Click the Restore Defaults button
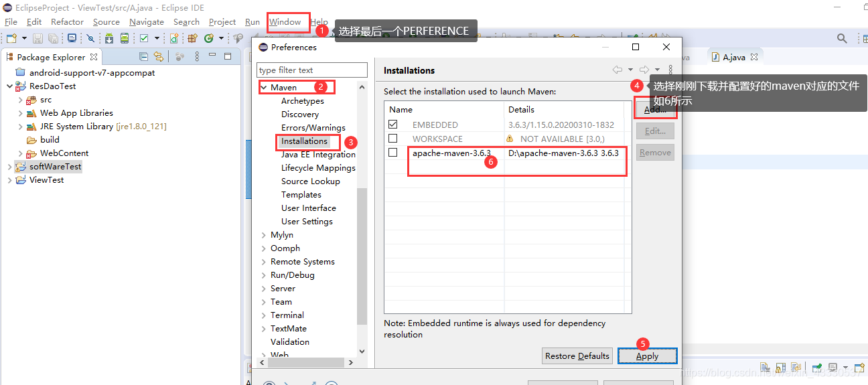This screenshot has height=385, width=868. tap(577, 356)
